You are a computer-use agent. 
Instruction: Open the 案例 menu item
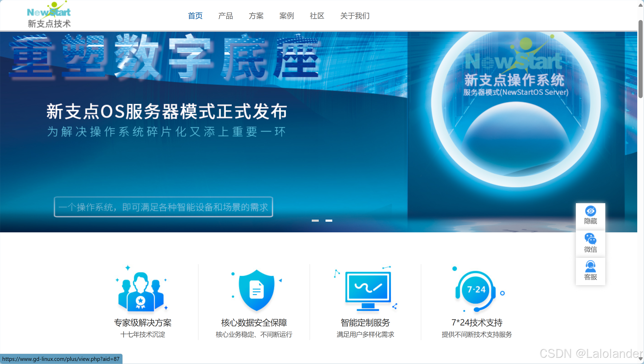click(x=287, y=16)
